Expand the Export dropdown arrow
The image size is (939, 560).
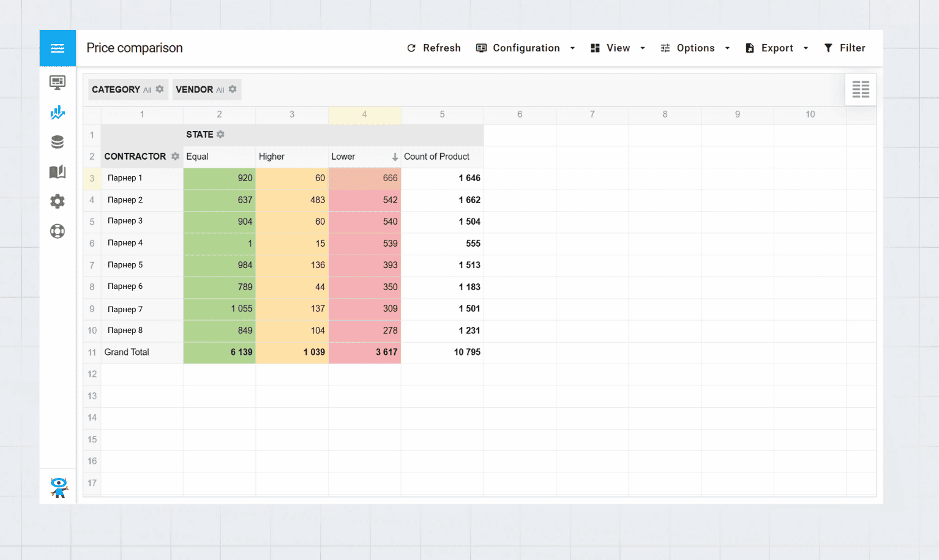click(x=806, y=48)
